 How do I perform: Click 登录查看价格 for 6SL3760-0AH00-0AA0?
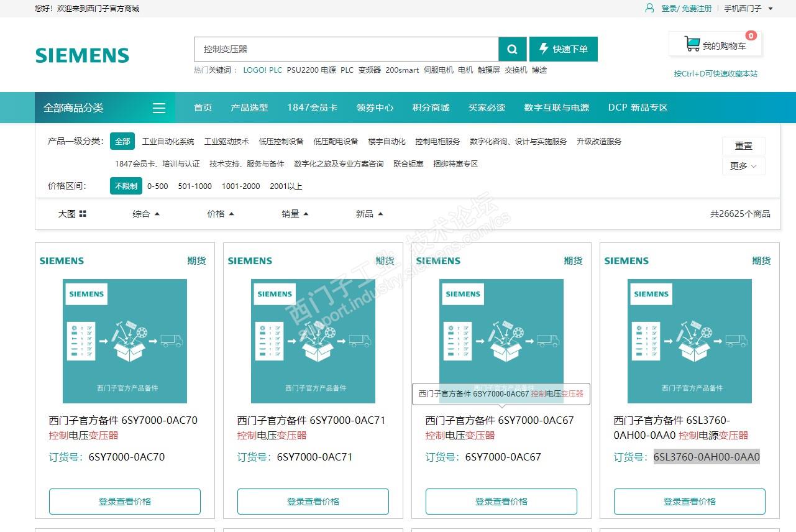pos(690,502)
